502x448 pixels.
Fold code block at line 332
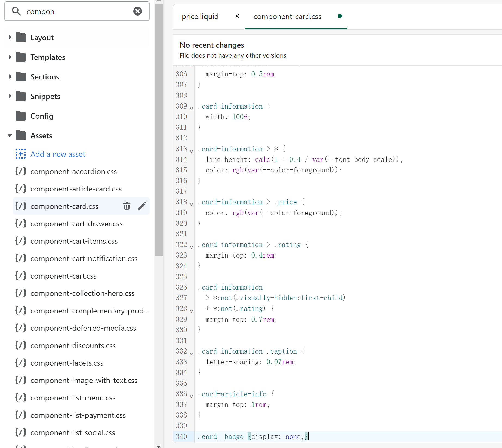[192, 354]
